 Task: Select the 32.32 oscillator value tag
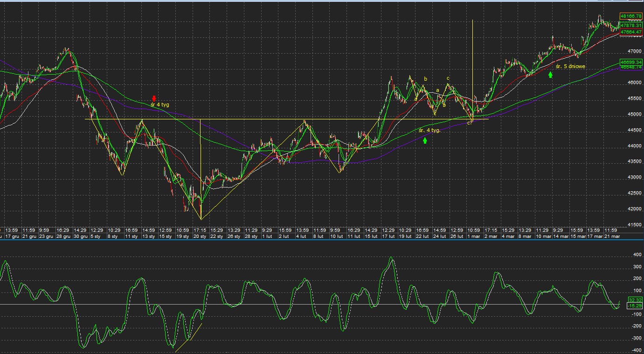[635, 300]
